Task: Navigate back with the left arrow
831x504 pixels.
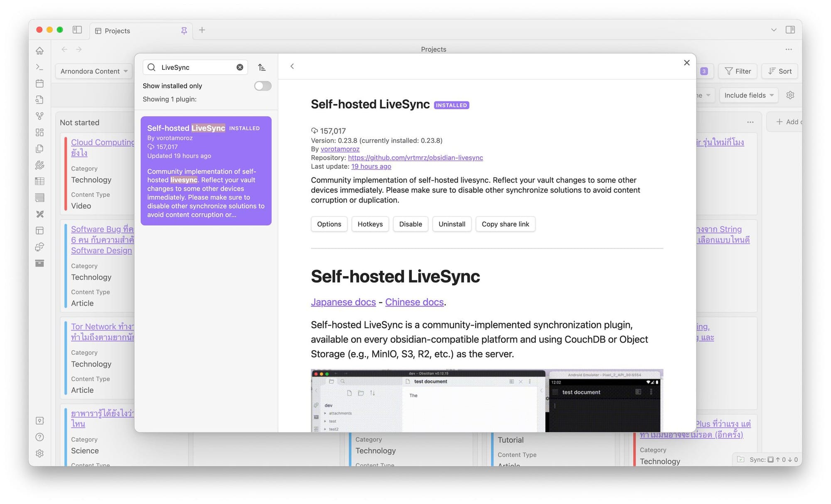Action: click(64, 49)
